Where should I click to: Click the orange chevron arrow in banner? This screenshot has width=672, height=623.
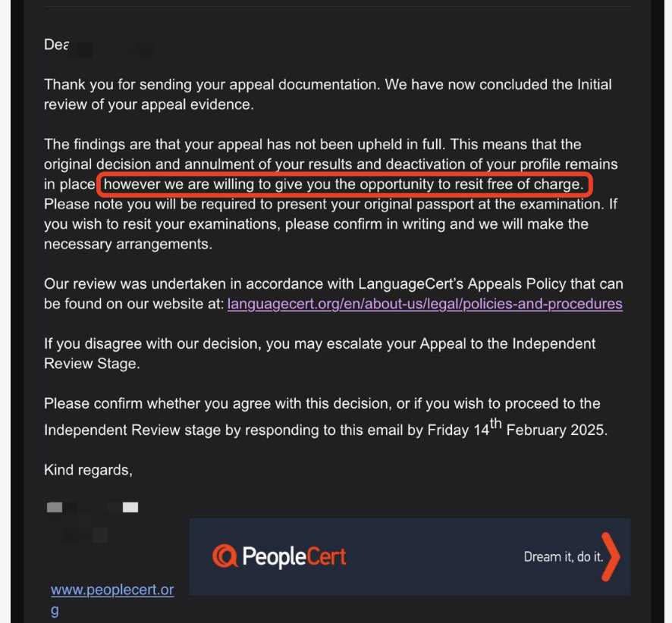click(x=611, y=556)
